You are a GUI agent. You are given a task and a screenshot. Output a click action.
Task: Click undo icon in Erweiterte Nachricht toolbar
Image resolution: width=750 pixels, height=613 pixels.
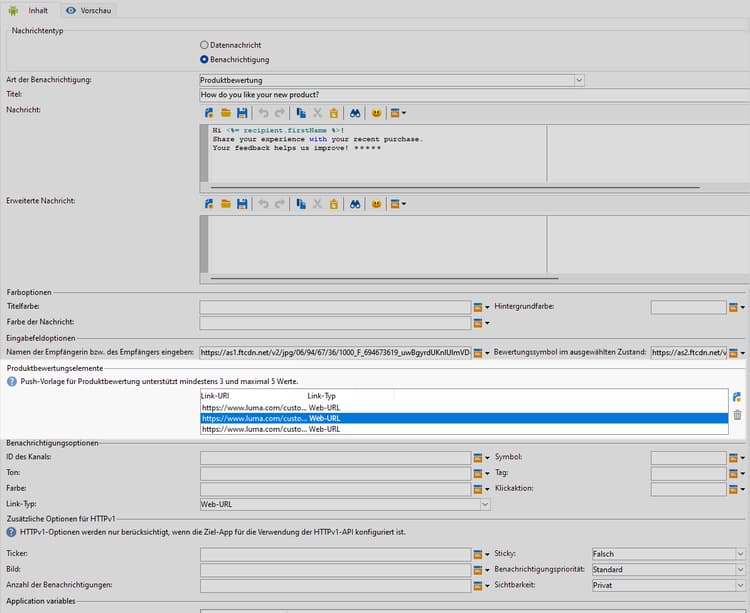pos(264,204)
